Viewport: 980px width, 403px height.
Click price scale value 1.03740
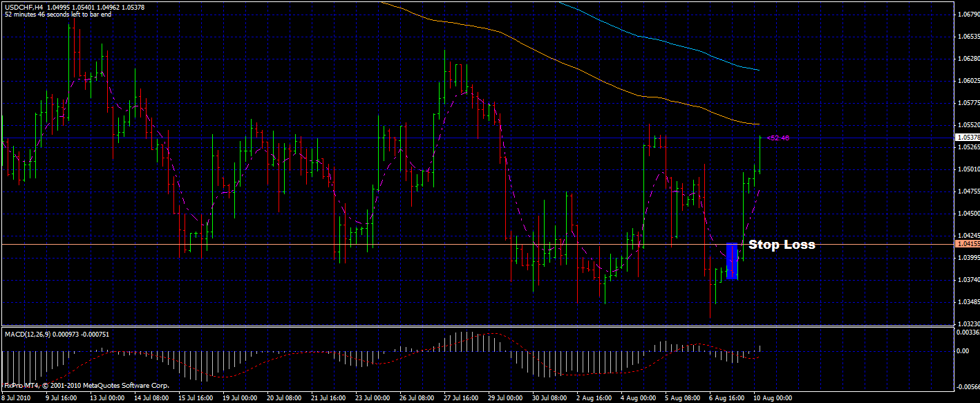pyautogui.click(x=968, y=280)
